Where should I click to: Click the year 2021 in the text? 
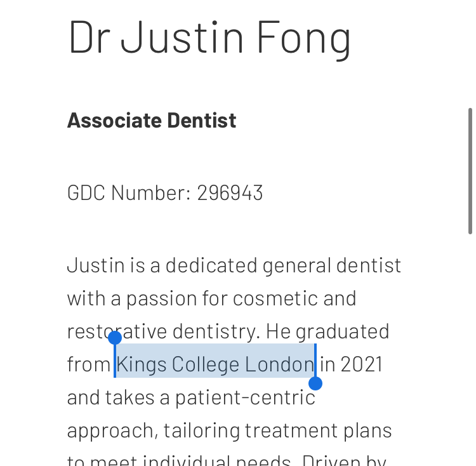[x=362, y=364]
